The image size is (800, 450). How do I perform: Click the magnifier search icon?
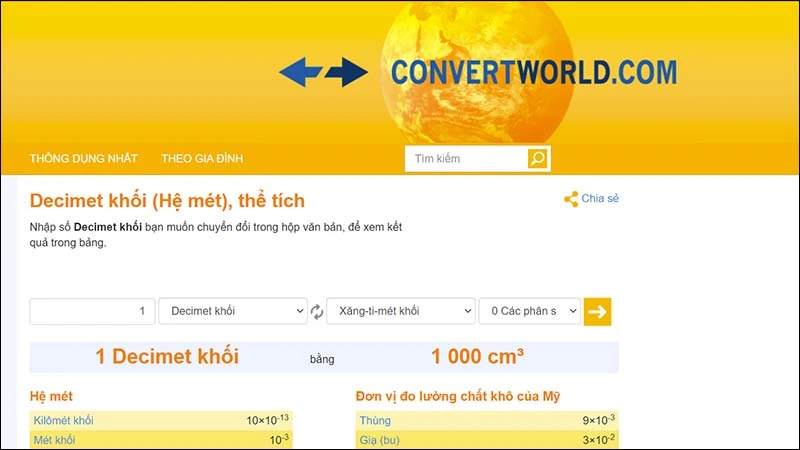point(538,159)
